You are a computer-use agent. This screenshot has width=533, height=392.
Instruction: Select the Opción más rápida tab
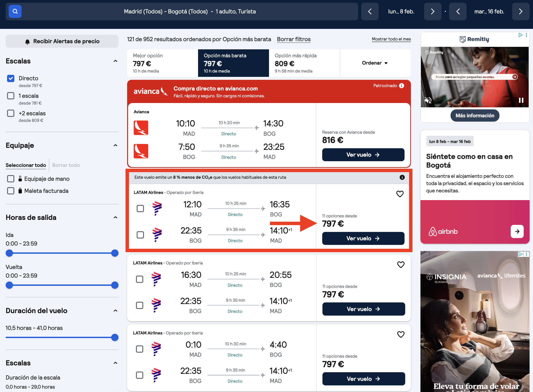(304, 63)
